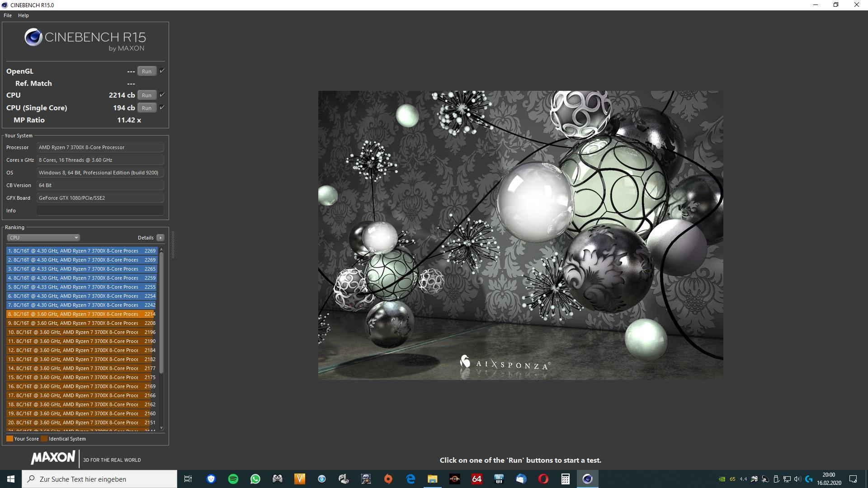Click the Cinebench R15 logo
This screenshot has width=868, height=488.
click(x=85, y=40)
